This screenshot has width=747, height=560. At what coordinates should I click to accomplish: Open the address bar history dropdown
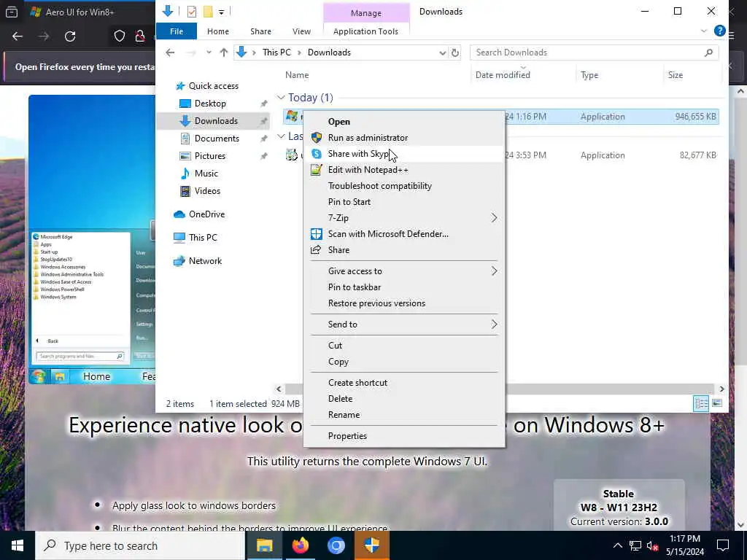(x=442, y=52)
